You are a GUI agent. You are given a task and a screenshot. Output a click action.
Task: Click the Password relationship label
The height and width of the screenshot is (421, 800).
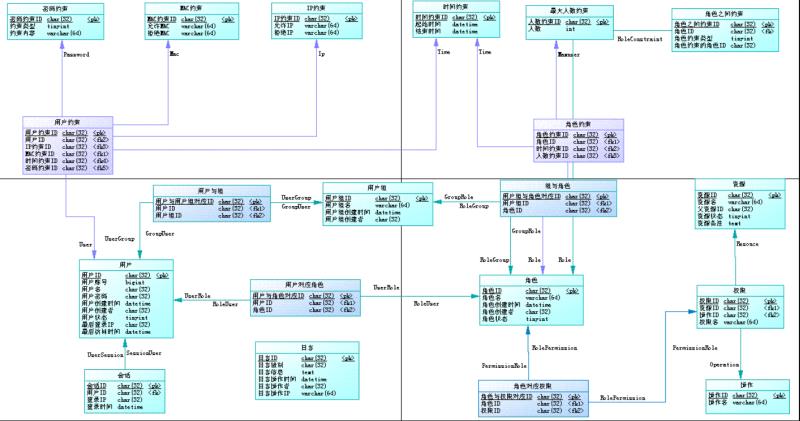pos(77,55)
